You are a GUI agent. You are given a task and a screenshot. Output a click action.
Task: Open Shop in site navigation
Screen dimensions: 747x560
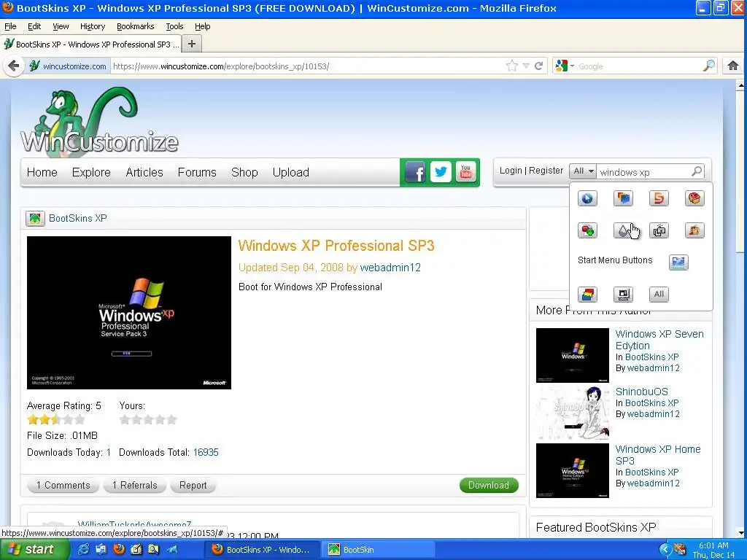pos(244,172)
